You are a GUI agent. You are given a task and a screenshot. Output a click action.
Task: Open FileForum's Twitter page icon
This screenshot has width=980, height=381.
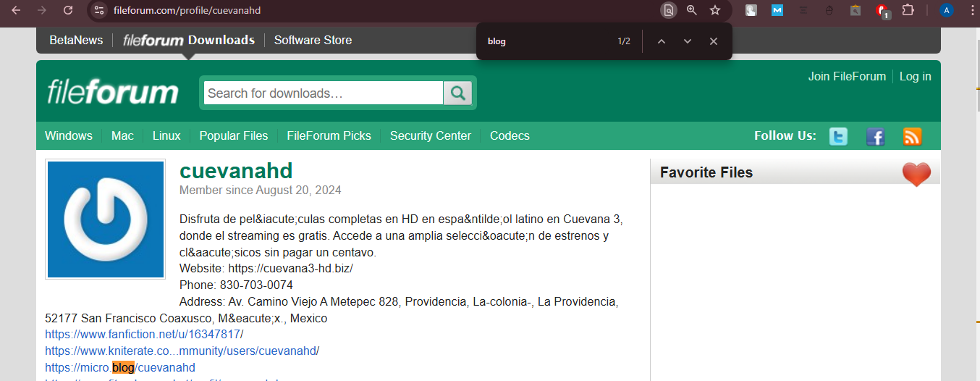click(838, 136)
